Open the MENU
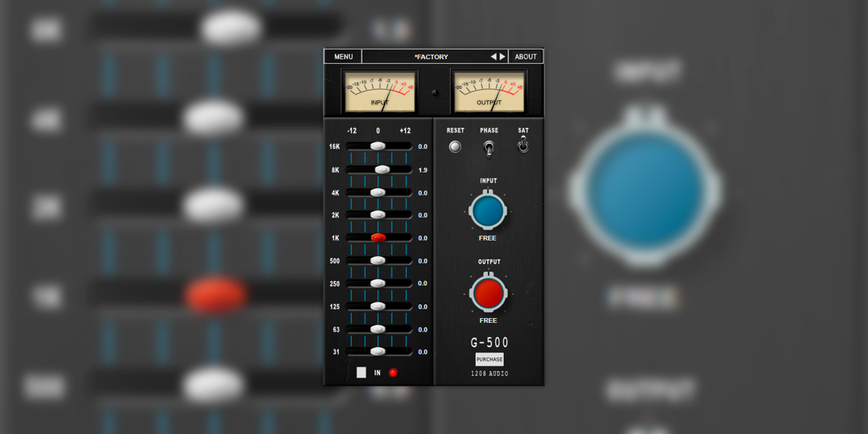The image size is (868, 434). [x=342, y=56]
